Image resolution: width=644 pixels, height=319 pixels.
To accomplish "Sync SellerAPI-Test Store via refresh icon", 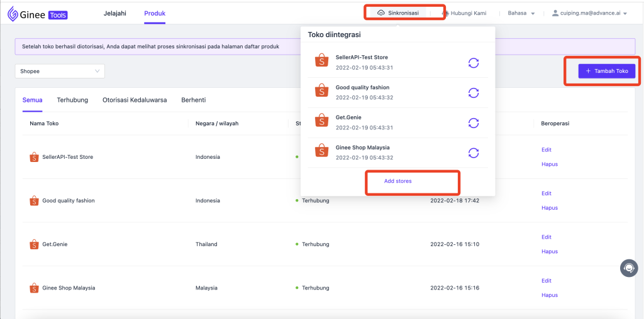I will pyautogui.click(x=474, y=63).
